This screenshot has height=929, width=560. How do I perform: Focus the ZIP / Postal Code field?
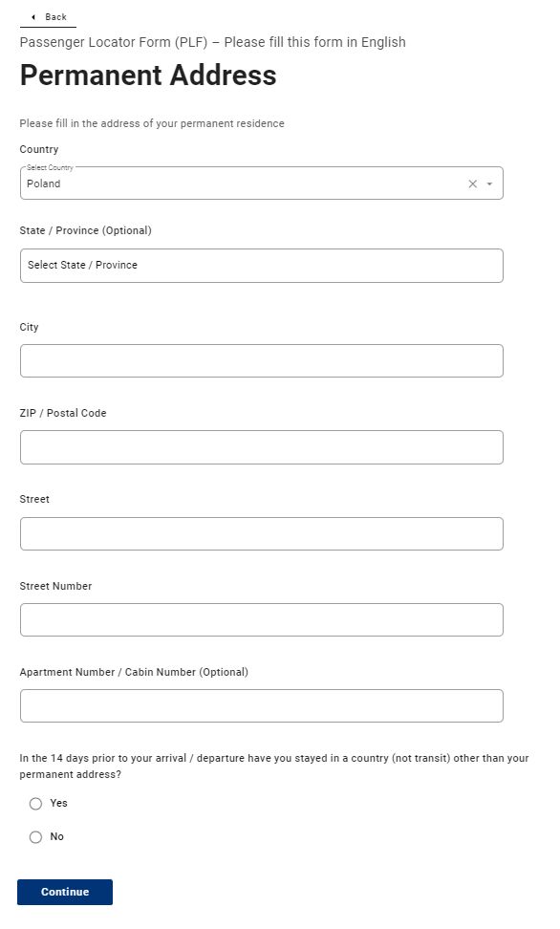[x=261, y=446]
